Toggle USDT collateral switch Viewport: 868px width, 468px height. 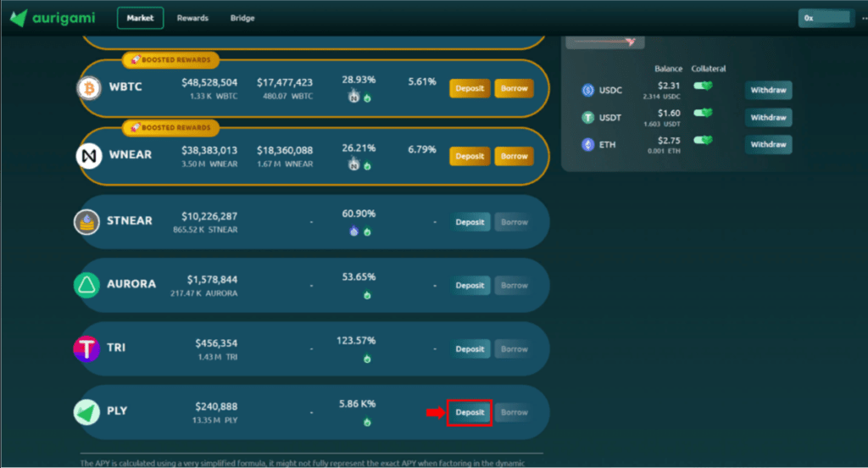(703, 113)
